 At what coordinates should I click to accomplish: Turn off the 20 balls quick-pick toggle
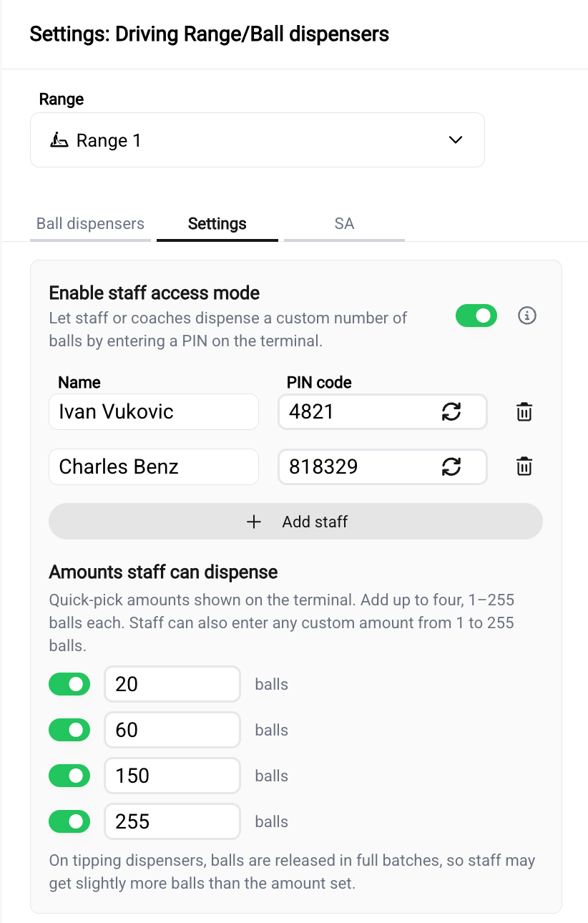point(69,684)
